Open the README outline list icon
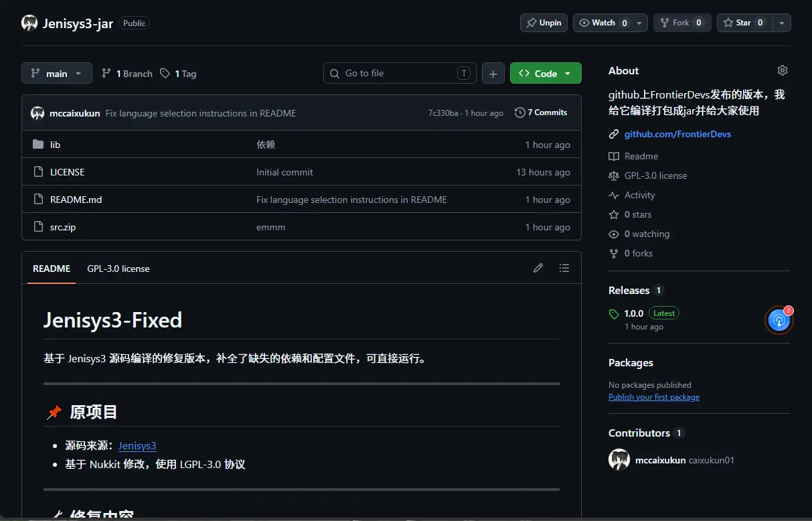The image size is (812, 521). 564,268
